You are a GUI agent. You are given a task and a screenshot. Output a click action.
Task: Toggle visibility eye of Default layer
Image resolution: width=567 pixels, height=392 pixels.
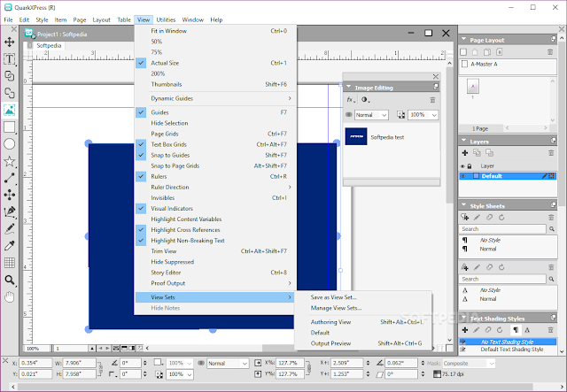tap(462, 176)
